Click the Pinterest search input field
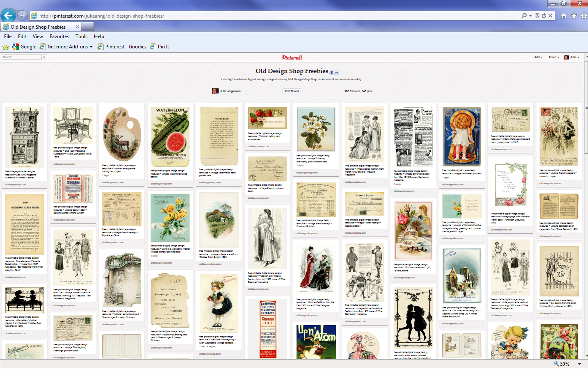Screen dimensions: 588x369 (22, 57)
